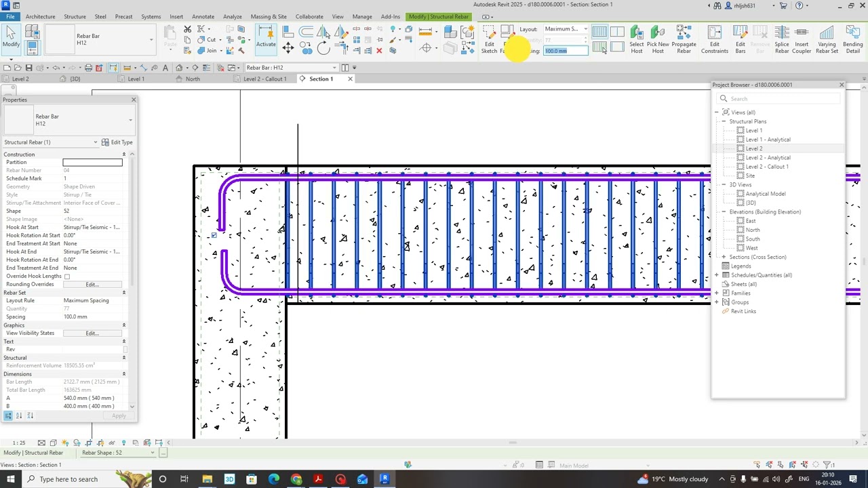The width and height of the screenshot is (868, 488).
Task: Click Edit button for View Visibility States
Action: (92, 333)
